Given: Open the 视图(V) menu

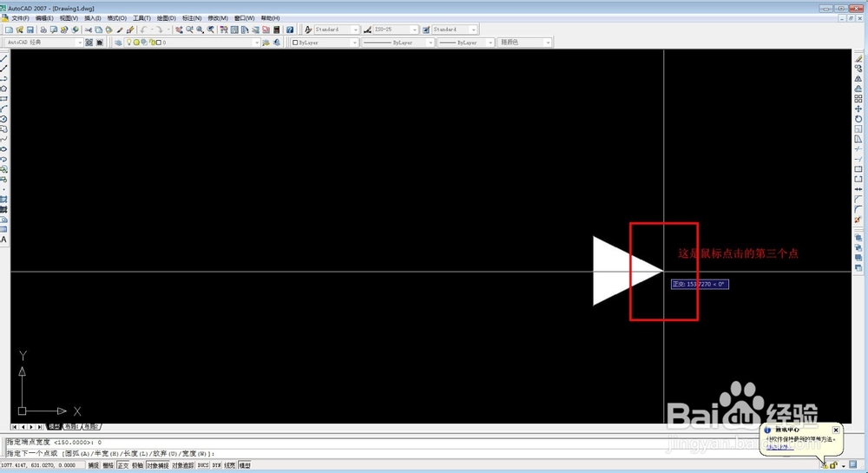Looking at the screenshot, I should (x=69, y=17).
